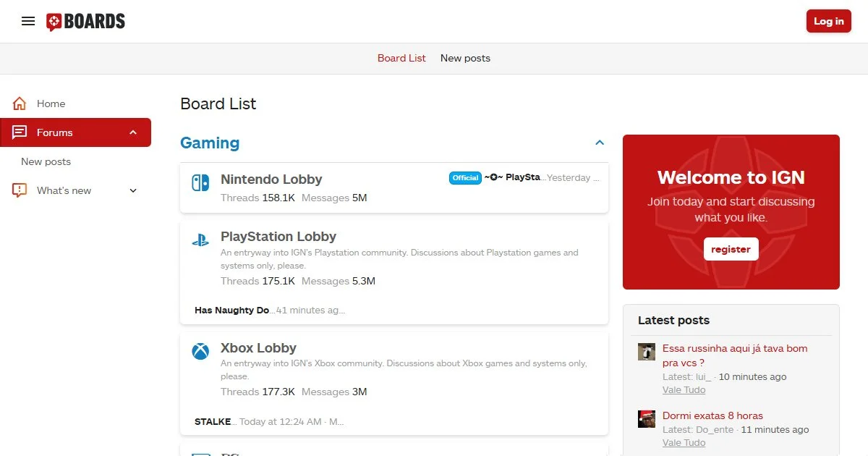Open latest Nintendo Lobby thread '~O~ PlaySta...'
This screenshot has width=868, height=456.
(x=514, y=177)
